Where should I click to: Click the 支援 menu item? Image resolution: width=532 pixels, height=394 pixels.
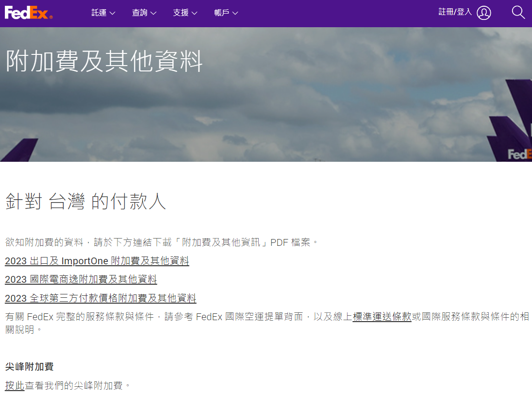182,13
